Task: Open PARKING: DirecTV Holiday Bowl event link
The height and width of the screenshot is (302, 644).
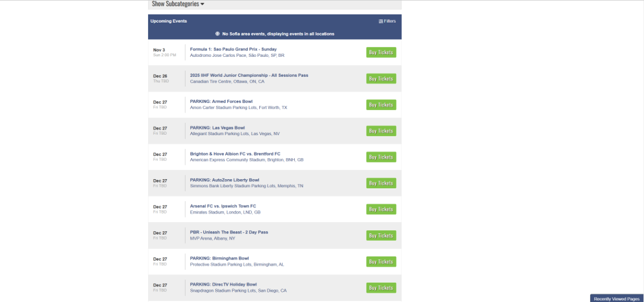Action: point(223,284)
